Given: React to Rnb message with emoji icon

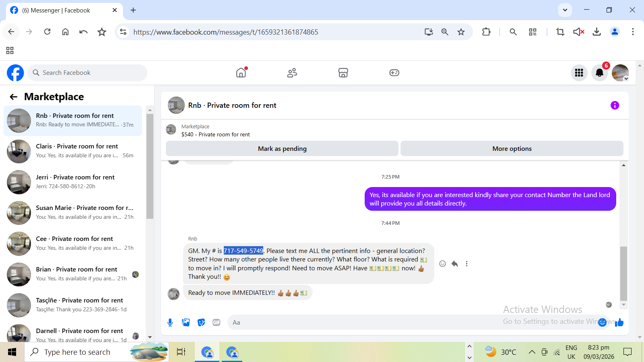Looking at the screenshot, I should pyautogui.click(x=442, y=264).
